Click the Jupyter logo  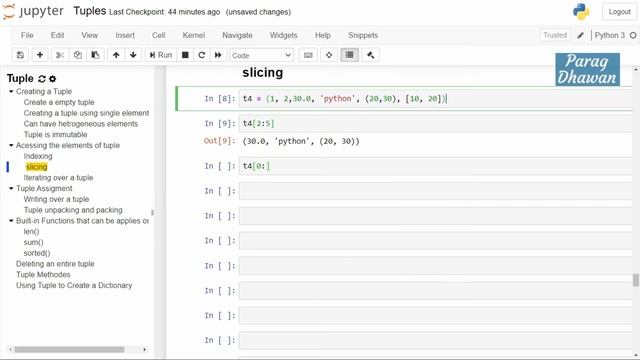click(33, 11)
